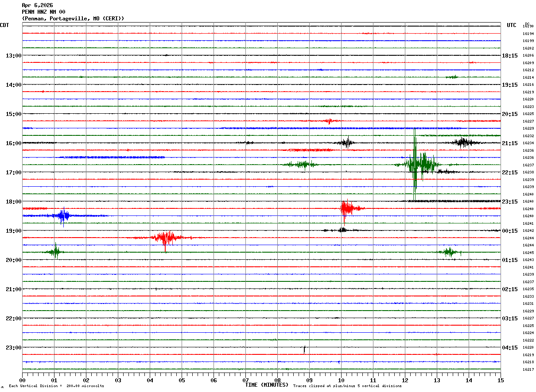
Task: Click the blue seismic burst near minute 1
Action: tap(63, 216)
